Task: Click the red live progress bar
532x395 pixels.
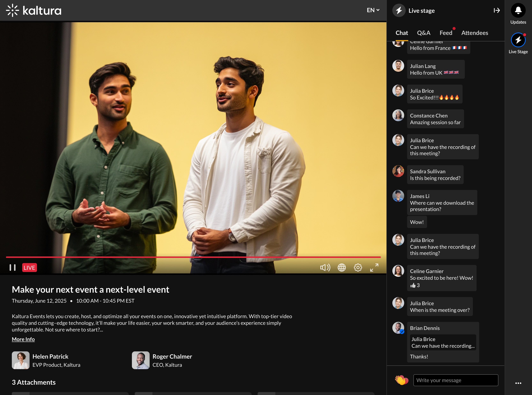Action: coord(193,257)
